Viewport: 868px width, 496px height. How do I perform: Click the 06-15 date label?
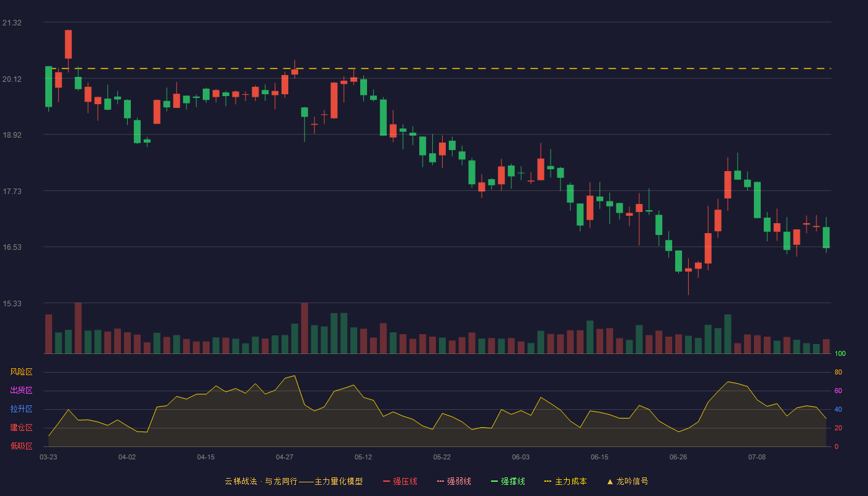600,457
